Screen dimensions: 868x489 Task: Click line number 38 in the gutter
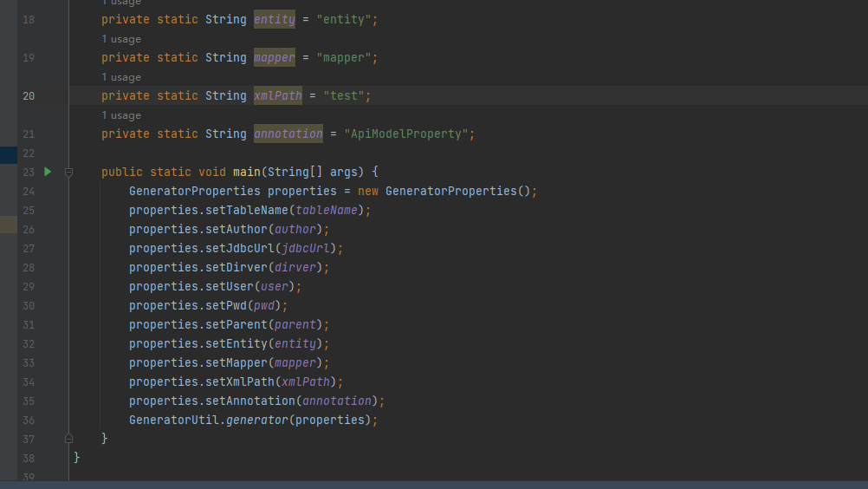point(29,459)
